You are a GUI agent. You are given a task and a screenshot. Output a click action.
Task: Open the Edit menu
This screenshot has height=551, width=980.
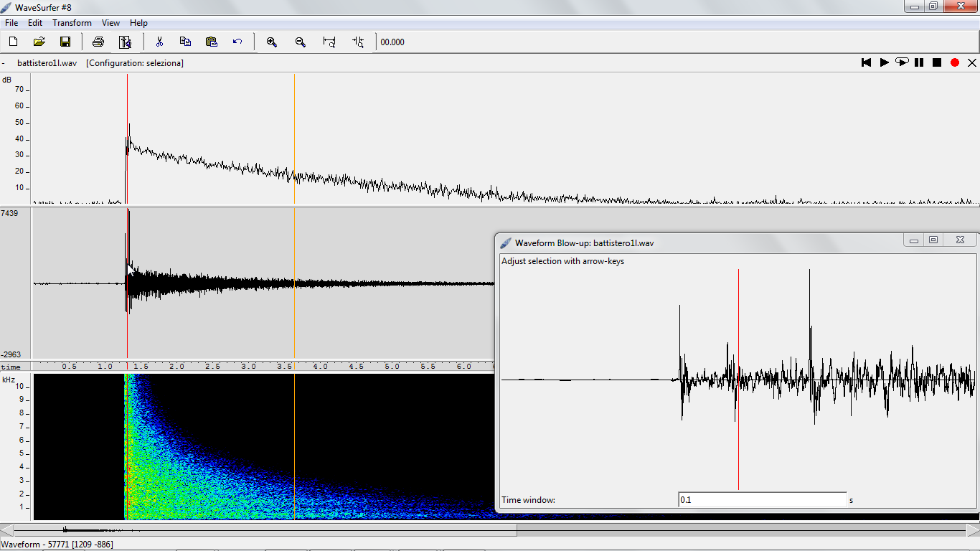pyautogui.click(x=35, y=23)
